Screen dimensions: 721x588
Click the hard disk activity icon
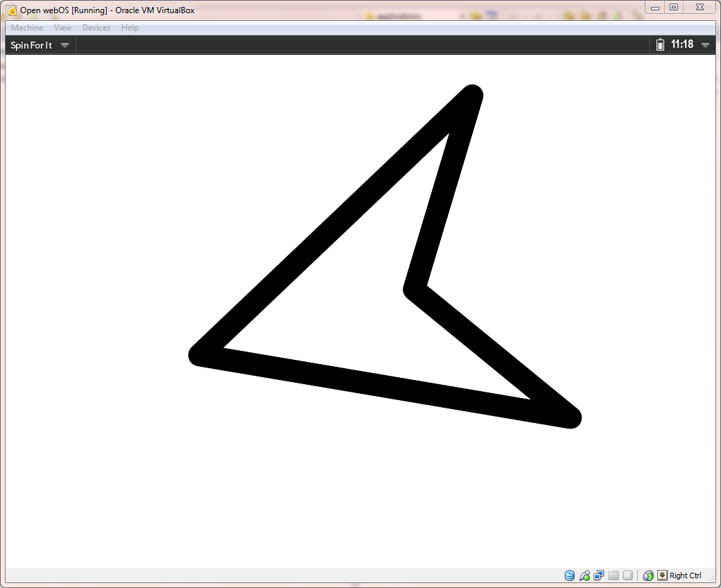click(570, 576)
